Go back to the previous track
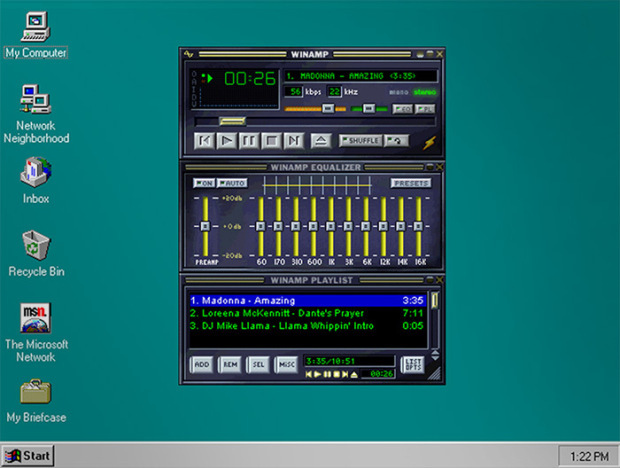Screen dimensions: 620x468 tap(205, 141)
